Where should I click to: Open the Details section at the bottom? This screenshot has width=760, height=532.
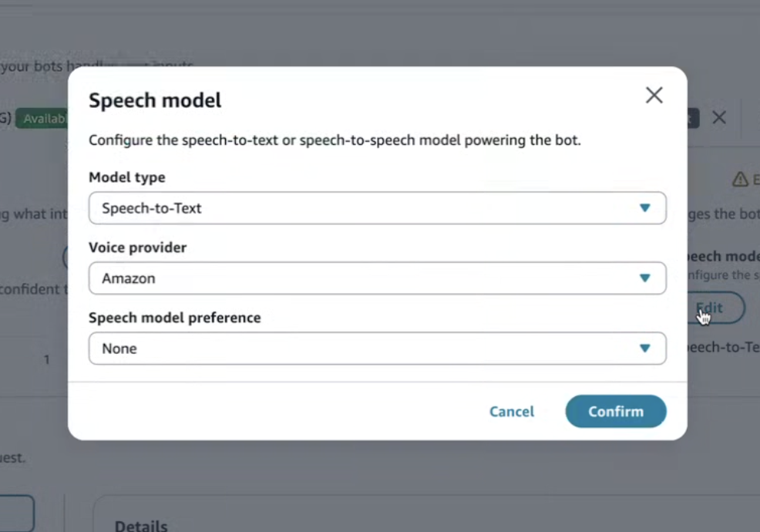(x=141, y=525)
